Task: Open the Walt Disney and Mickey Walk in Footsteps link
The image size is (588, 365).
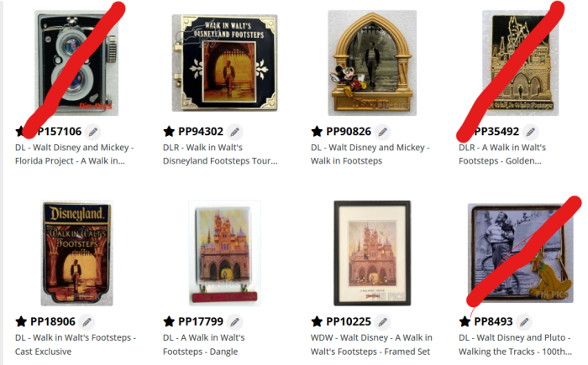Action: tap(370, 154)
